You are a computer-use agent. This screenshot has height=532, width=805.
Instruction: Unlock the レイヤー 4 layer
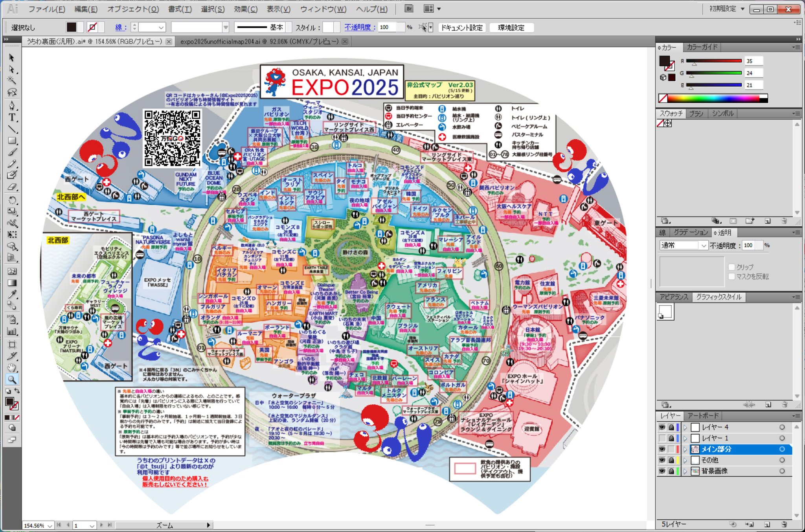click(x=671, y=427)
